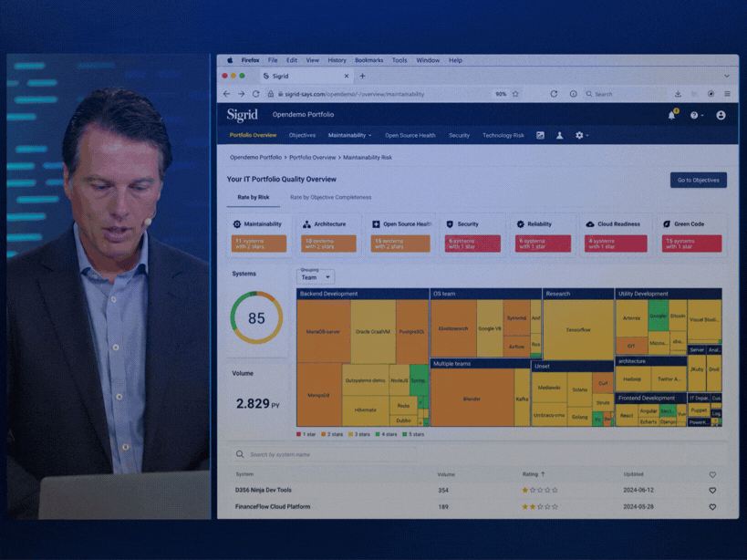This screenshot has width=747, height=560.
Task: Open the Grouping Team dropdown
Action: pyautogui.click(x=316, y=276)
